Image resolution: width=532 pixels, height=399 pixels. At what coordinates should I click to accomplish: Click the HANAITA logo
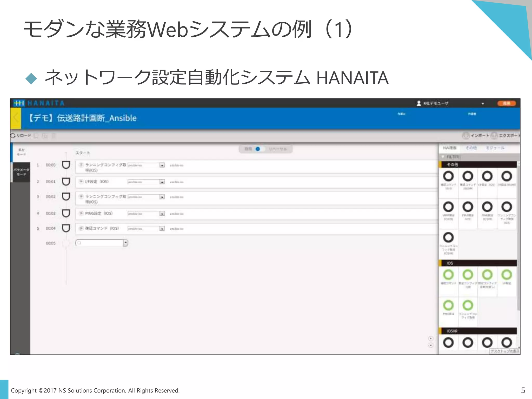[x=39, y=103]
